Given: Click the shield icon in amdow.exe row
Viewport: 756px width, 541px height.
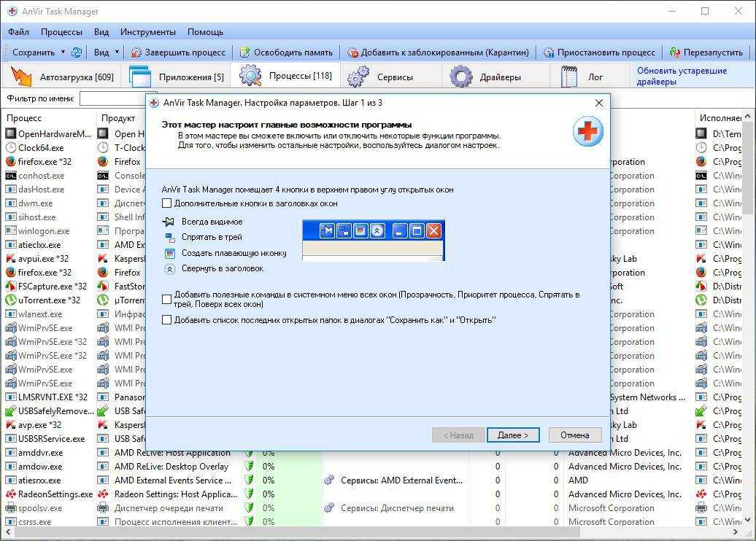Looking at the screenshot, I should 250,467.
